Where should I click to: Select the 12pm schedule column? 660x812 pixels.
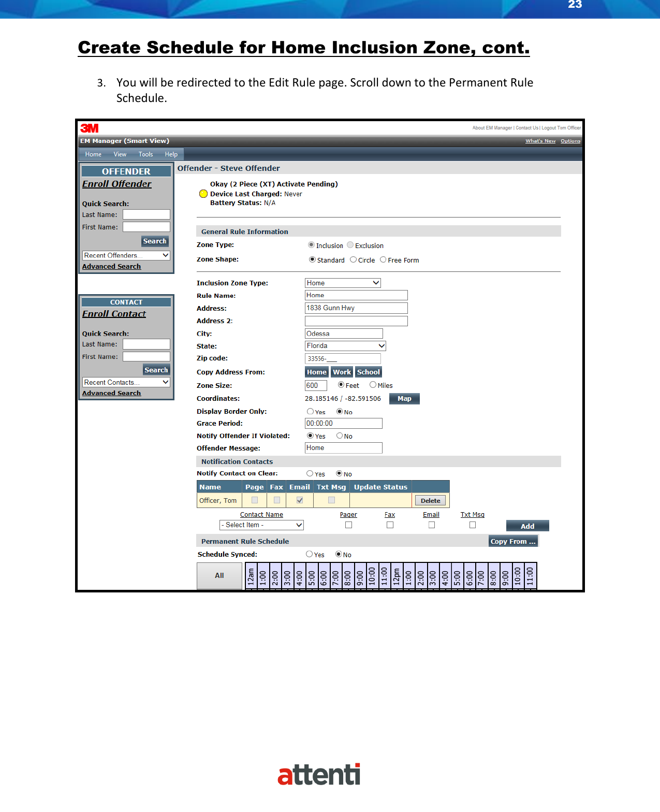point(397,576)
